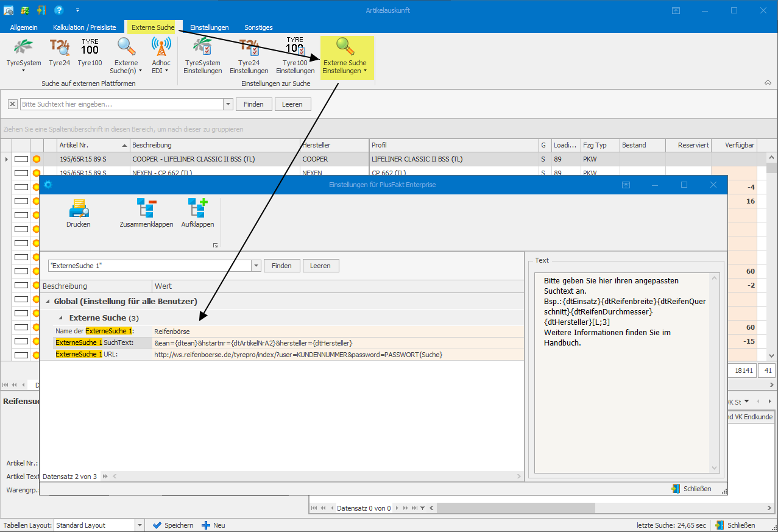Launch the Tyre24 search
The image size is (778, 532).
[x=59, y=47]
